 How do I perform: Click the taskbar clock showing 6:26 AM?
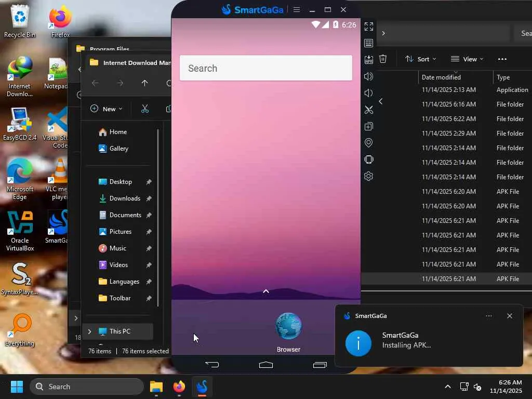point(506,387)
